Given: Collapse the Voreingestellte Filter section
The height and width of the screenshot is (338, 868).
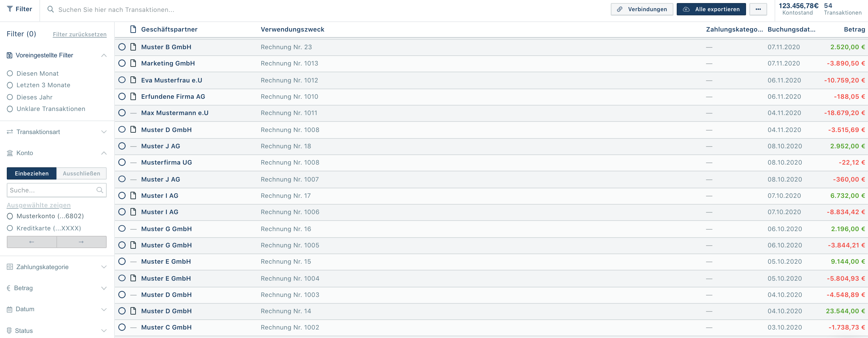Looking at the screenshot, I should 104,55.
